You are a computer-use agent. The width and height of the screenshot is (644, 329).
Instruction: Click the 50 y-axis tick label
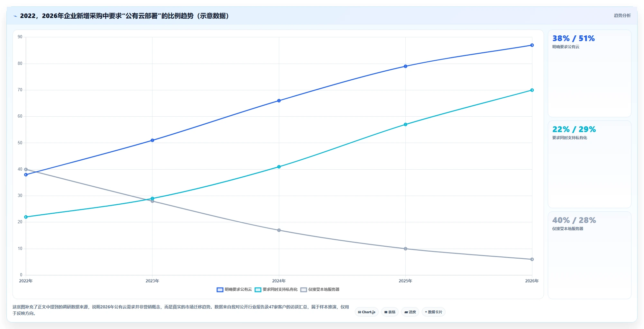pyautogui.click(x=20, y=143)
